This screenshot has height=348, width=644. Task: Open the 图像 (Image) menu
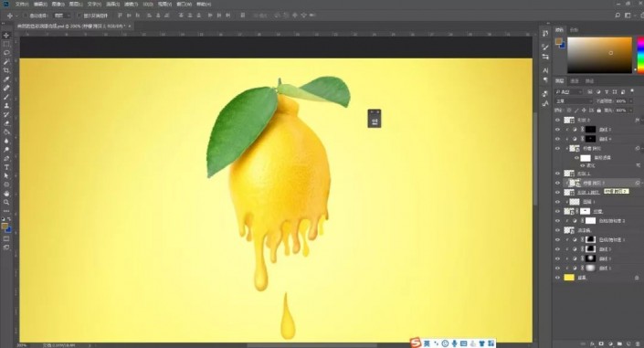(58, 4)
